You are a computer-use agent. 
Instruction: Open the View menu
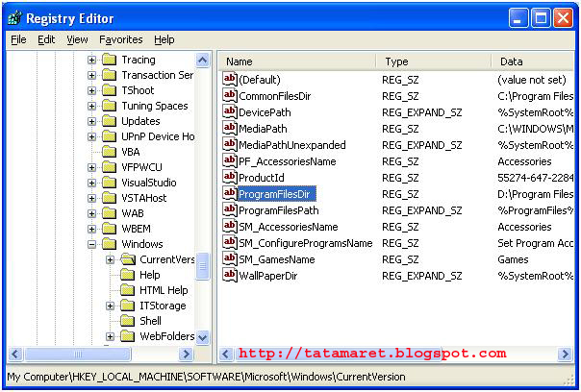[77, 39]
